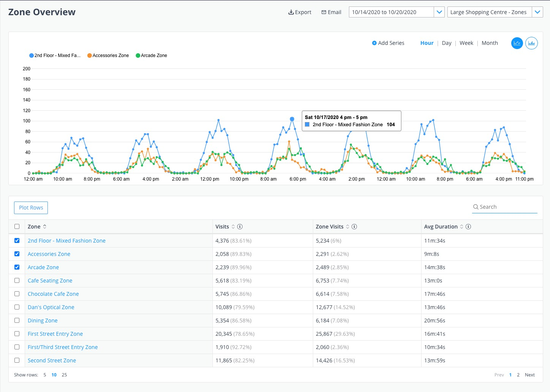Click the Add Series plus icon

click(x=374, y=43)
